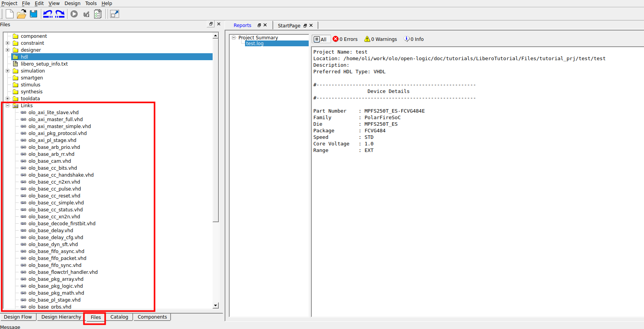Select olo_base_fifo_async.vhd link
This screenshot has width=644, height=329.
click(56, 251)
